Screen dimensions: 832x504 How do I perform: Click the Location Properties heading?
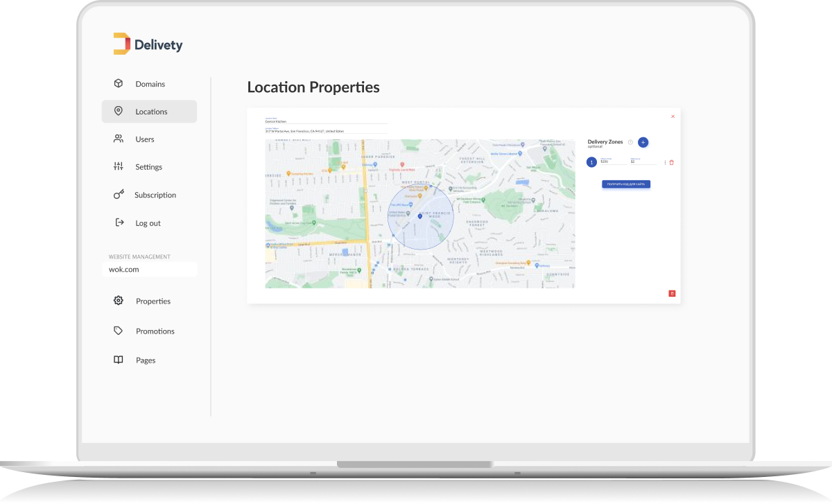click(313, 87)
